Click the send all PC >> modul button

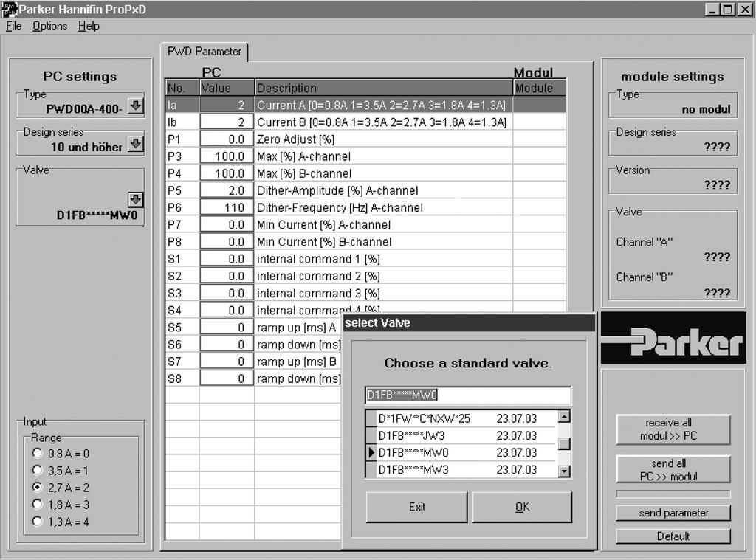tap(673, 469)
